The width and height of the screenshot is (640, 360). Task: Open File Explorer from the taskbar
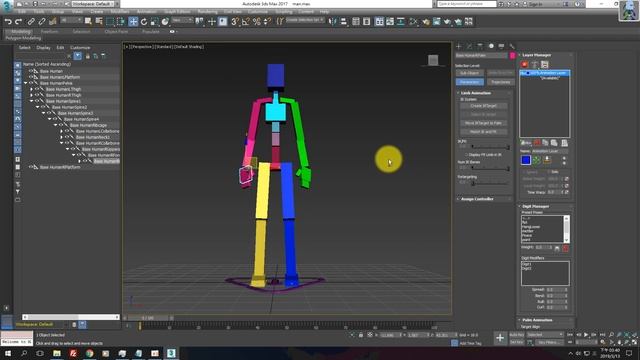tap(57, 353)
